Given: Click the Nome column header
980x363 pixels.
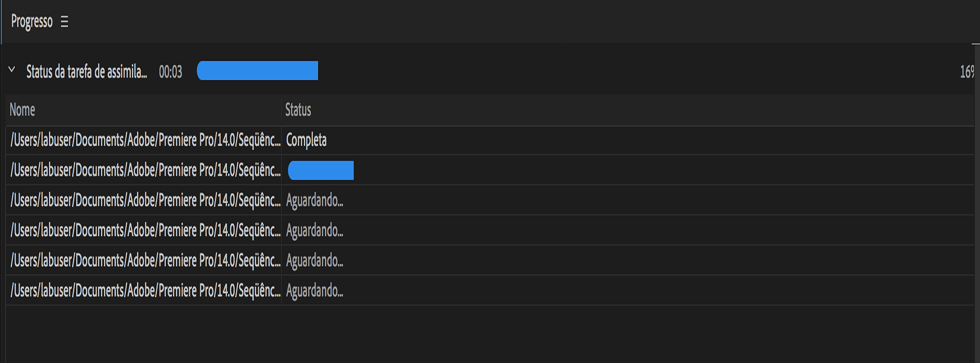Looking at the screenshot, I should 22,110.
